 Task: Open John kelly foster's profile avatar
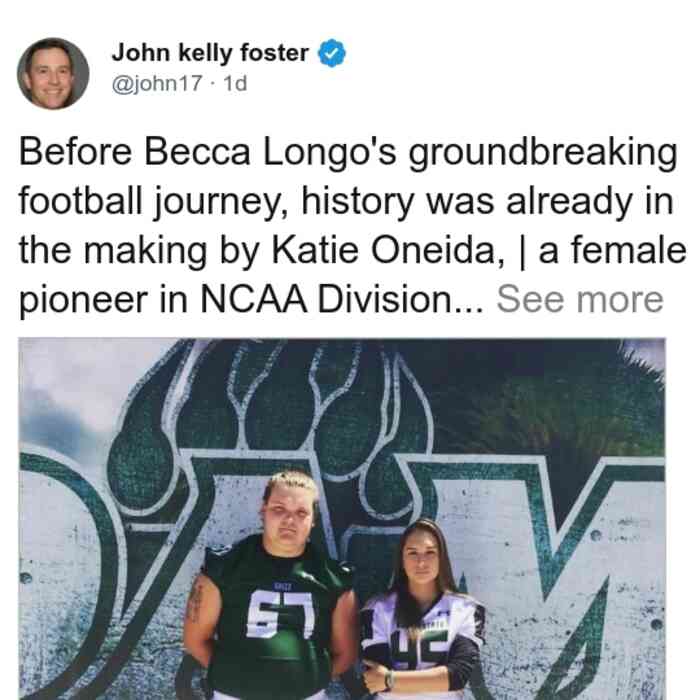[x=53, y=74]
